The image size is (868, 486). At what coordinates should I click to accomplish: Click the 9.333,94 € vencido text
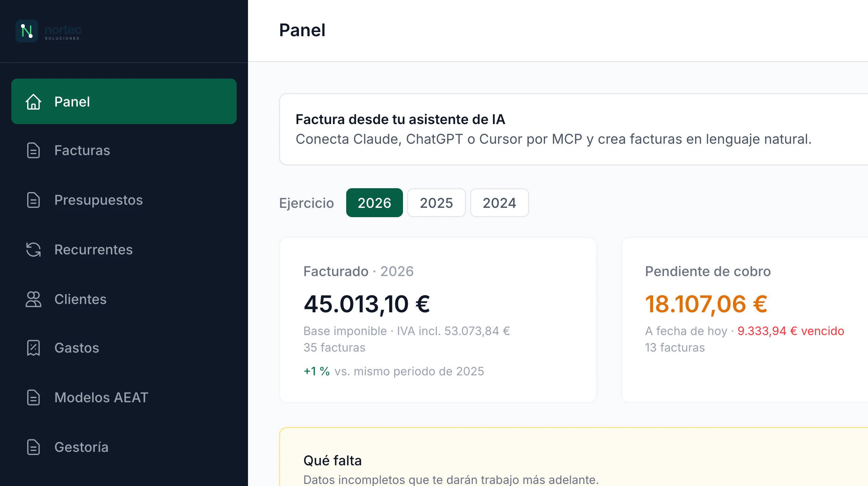(791, 331)
